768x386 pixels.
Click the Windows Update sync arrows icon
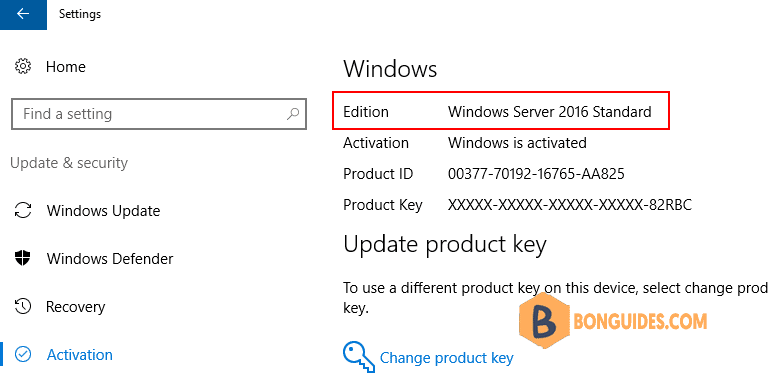click(x=23, y=211)
